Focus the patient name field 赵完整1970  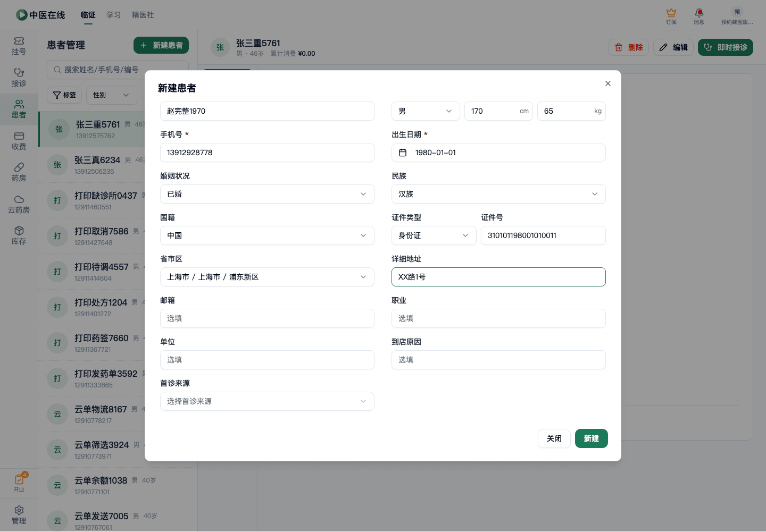pyautogui.click(x=267, y=111)
